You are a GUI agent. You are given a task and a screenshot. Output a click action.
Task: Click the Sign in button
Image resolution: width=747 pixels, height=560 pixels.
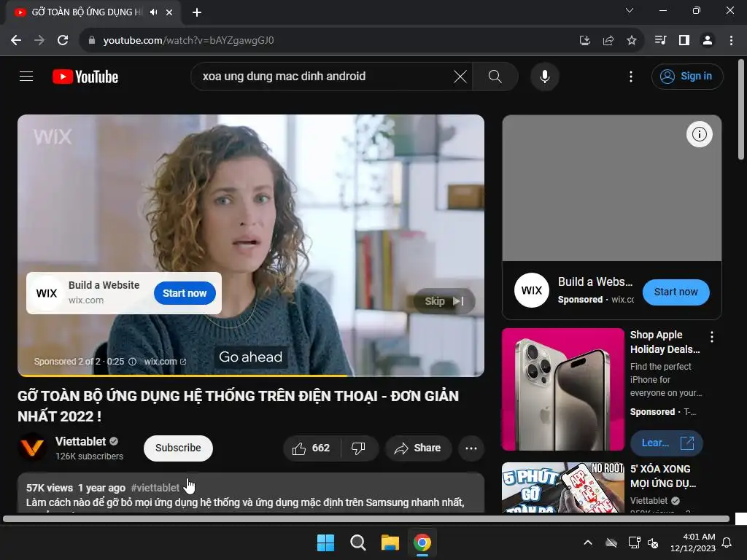(x=687, y=76)
